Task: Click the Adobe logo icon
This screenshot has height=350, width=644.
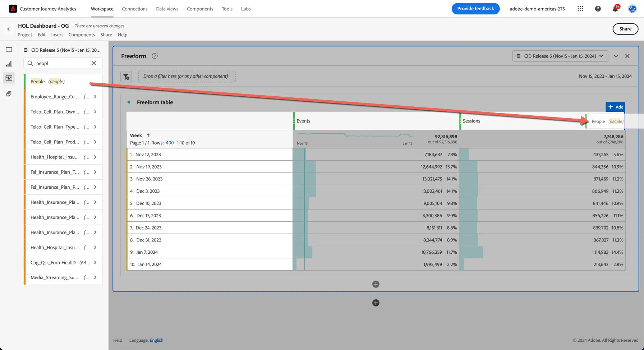Action: point(13,9)
